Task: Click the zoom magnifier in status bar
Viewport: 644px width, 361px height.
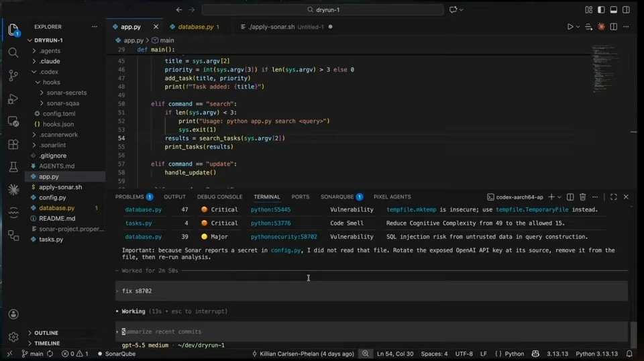Action: pyautogui.click(x=365, y=354)
